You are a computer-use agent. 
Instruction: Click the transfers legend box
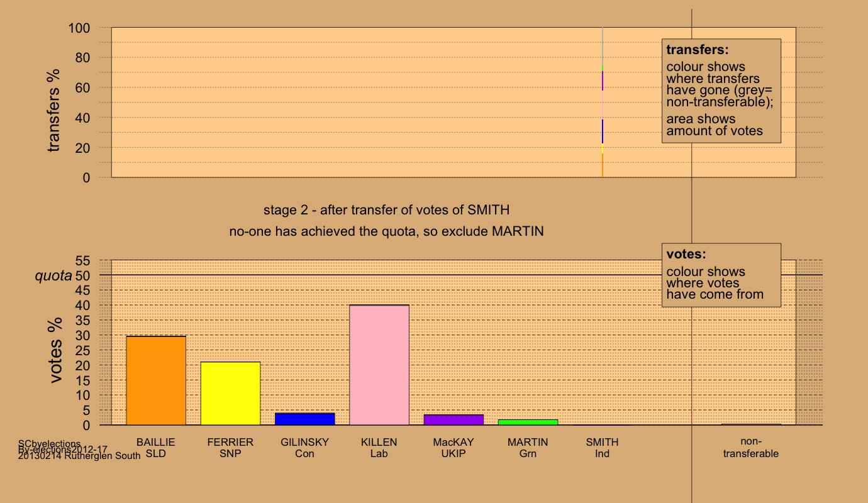pyautogui.click(x=721, y=91)
